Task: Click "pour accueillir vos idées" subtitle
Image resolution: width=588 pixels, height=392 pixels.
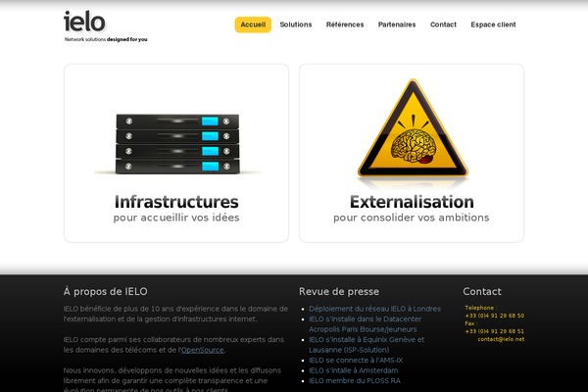Action: (x=176, y=218)
